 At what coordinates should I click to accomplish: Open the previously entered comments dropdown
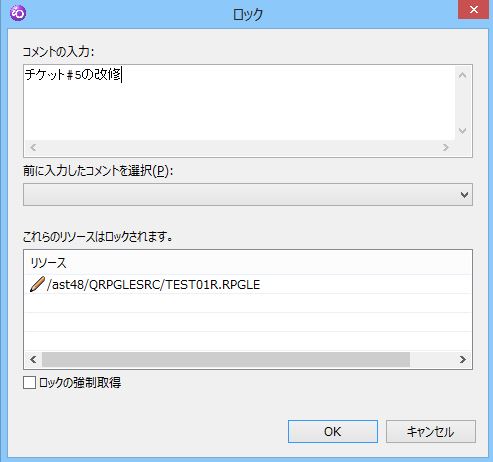[x=248, y=194]
